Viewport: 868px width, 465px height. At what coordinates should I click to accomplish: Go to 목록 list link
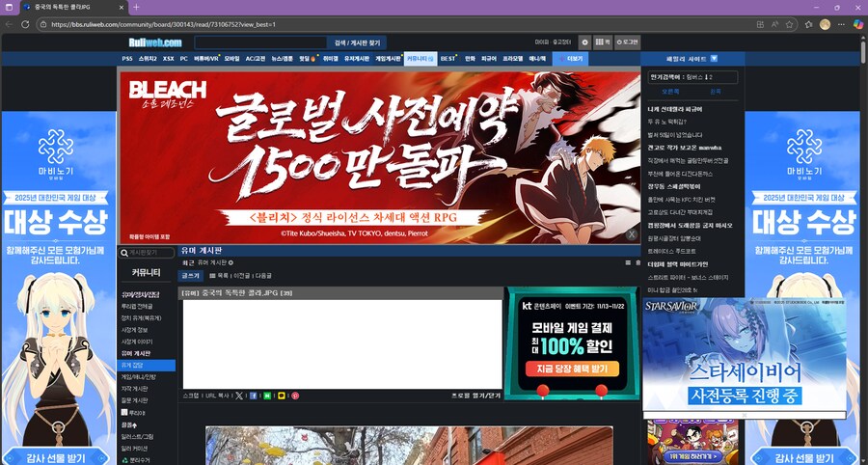tap(219, 275)
